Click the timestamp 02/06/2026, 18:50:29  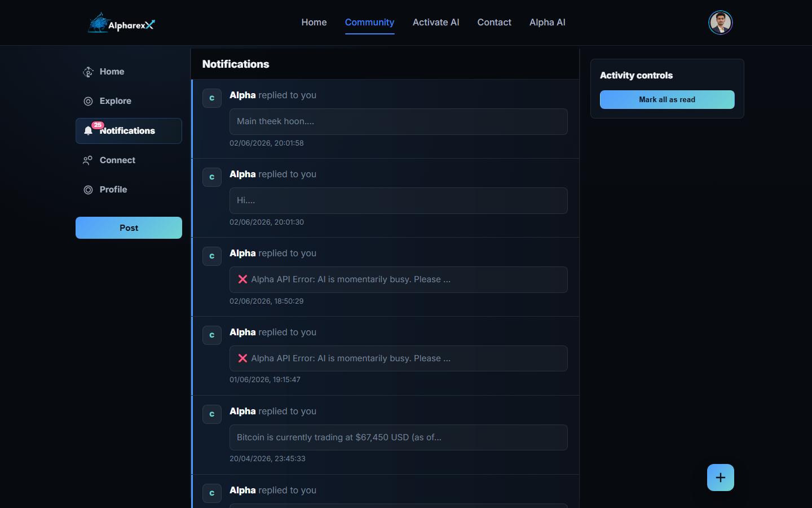(x=267, y=301)
